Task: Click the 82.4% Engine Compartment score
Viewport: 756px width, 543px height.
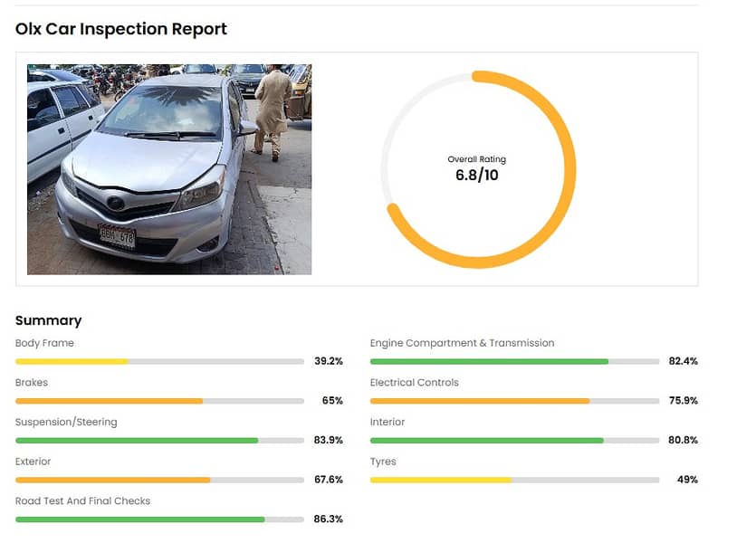Action: 683,361
